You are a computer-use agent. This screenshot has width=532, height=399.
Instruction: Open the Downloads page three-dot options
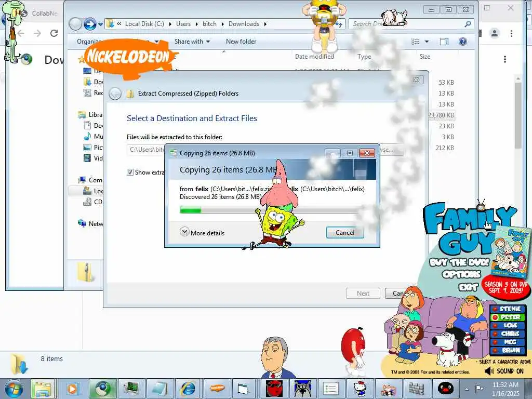point(505,59)
